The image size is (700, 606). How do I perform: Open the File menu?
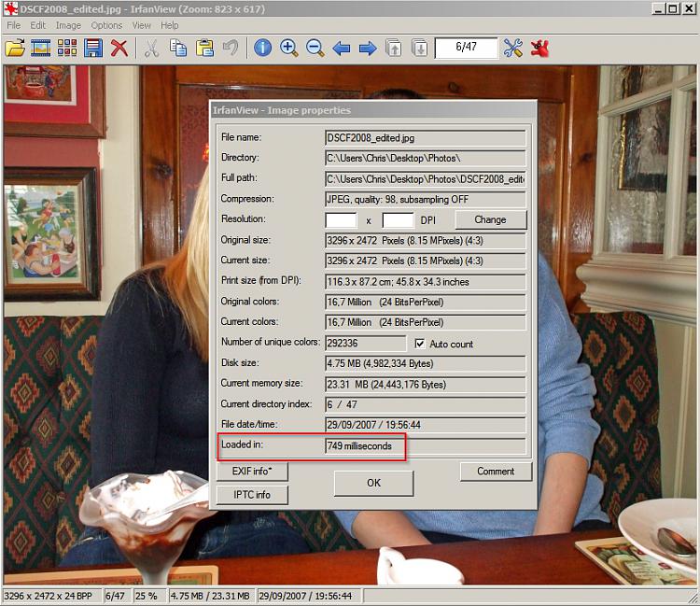pyautogui.click(x=14, y=25)
